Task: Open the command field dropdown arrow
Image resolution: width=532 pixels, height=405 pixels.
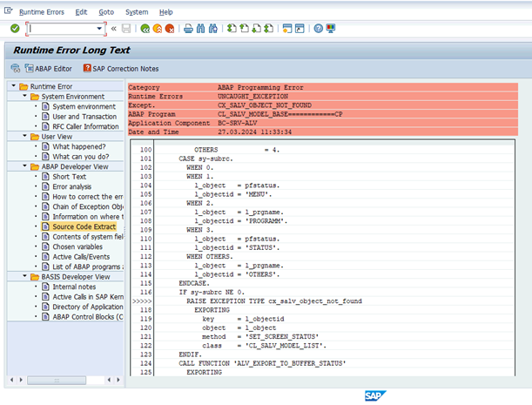Action: (x=99, y=29)
